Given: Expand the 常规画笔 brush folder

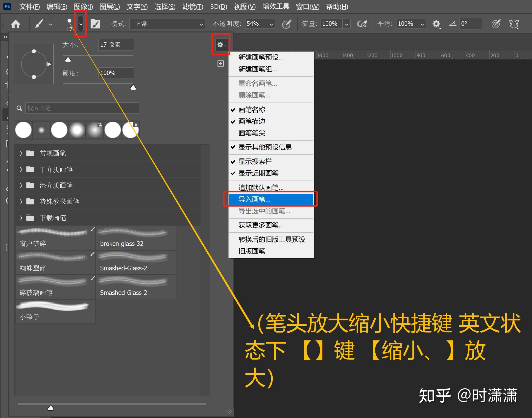Looking at the screenshot, I should (x=52, y=153).
